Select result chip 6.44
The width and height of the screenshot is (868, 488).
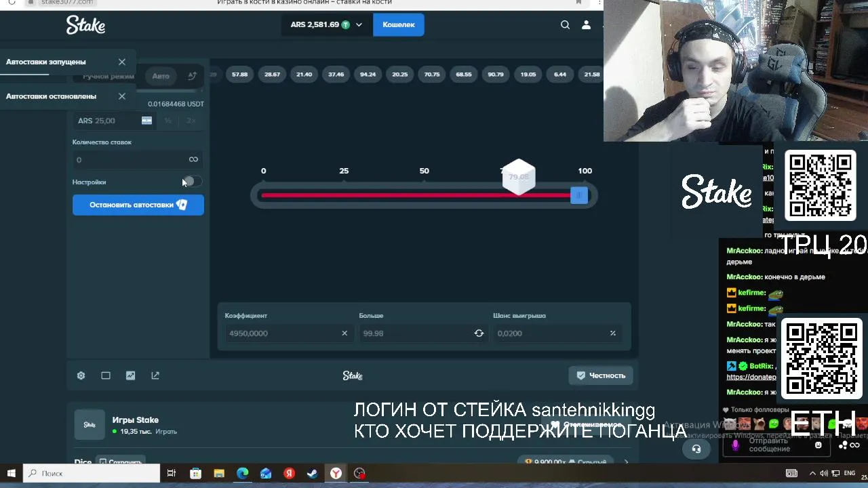click(x=559, y=74)
